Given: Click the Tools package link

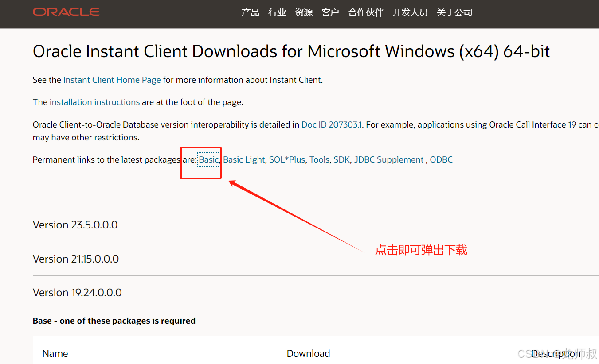Looking at the screenshot, I should (319, 159).
